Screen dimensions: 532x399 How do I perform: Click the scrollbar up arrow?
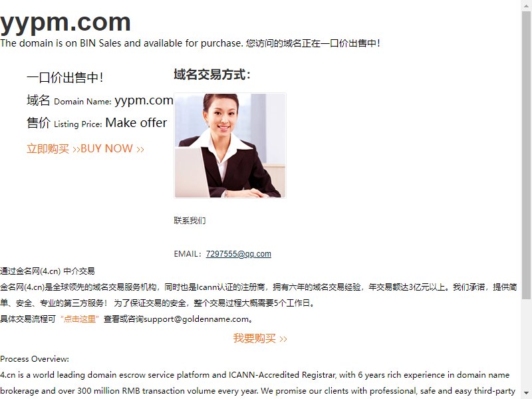pyautogui.click(x=526, y=5)
